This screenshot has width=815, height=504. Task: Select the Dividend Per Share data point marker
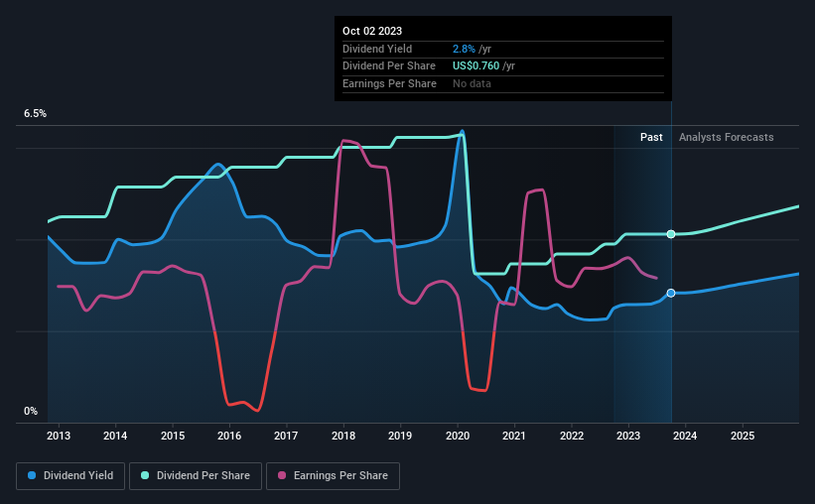point(671,234)
